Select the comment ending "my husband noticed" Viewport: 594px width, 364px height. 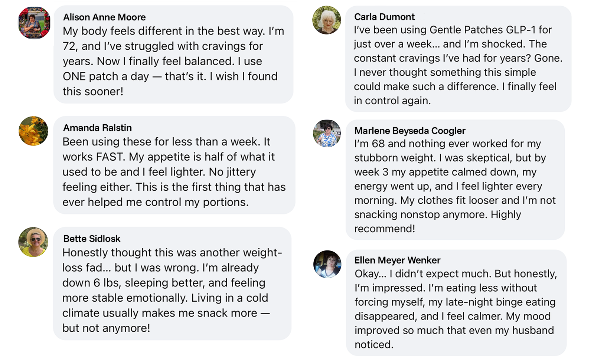tap(456, 309)
